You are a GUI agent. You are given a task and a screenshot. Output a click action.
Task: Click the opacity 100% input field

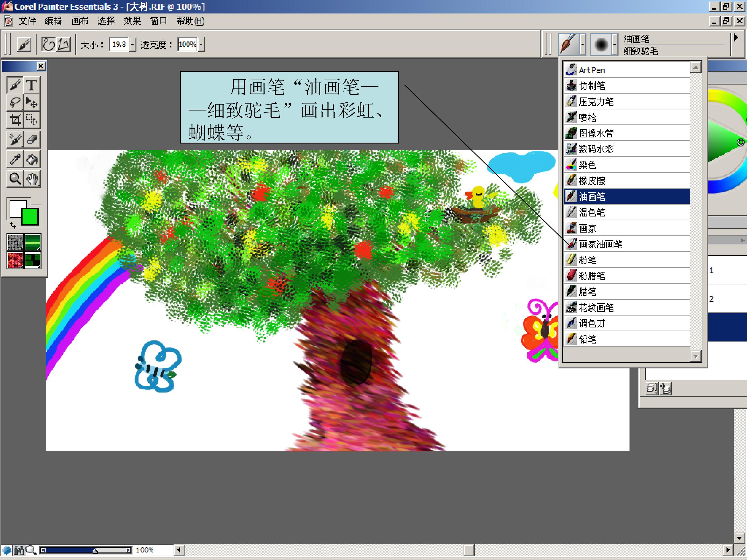(188, 44)
